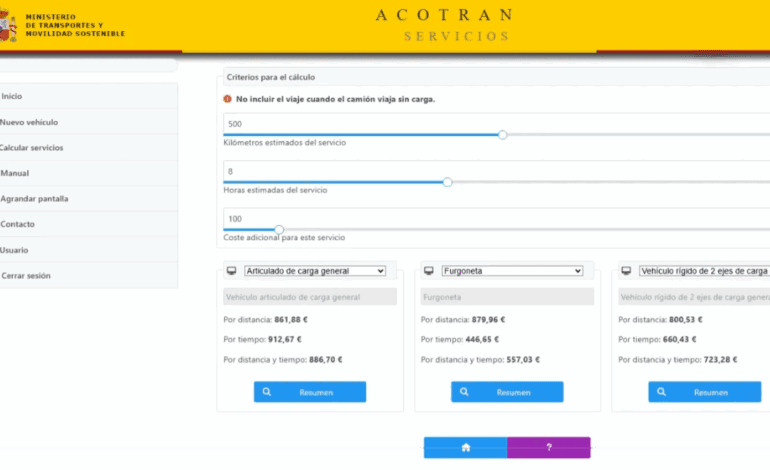Click the Kilómetros estimados slider handle
This screenshot has width=770, height=470.
click(502, 135)
